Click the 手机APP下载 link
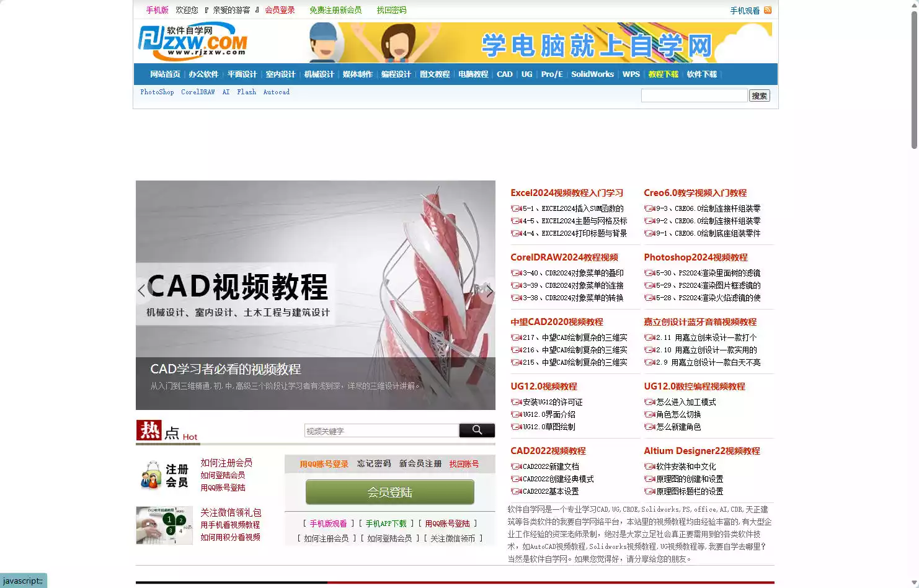Viewport: 919px width, 588px height. point(386,523)
